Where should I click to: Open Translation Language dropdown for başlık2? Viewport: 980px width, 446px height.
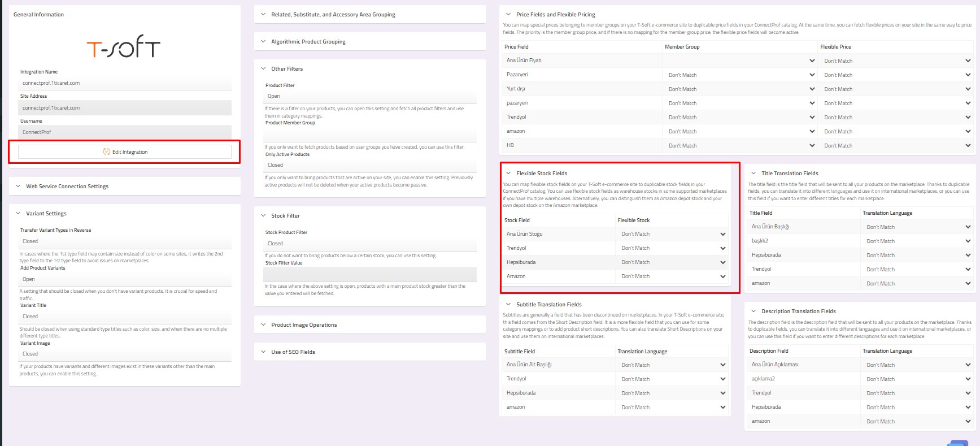tap(917, 241)
